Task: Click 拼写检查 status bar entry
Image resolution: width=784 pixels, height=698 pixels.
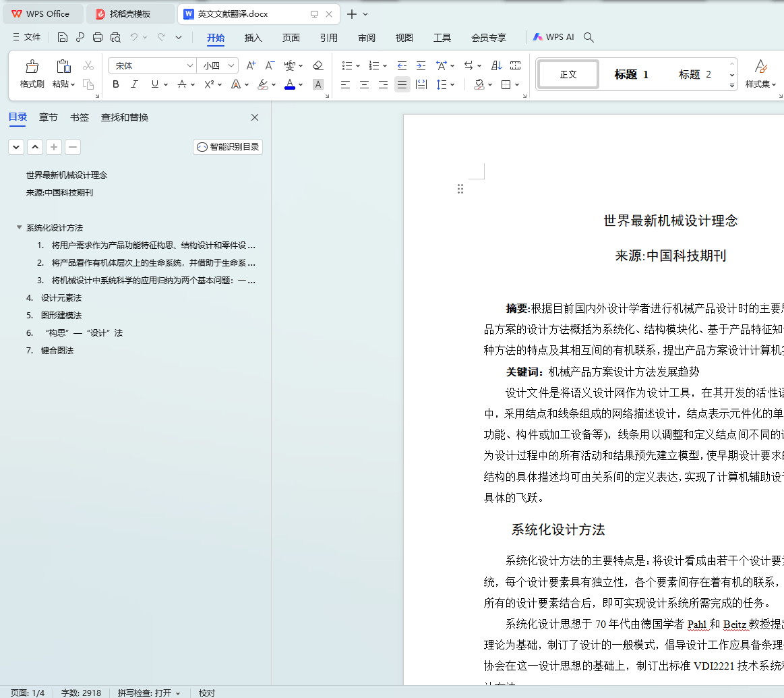Action: pos(148,693)
